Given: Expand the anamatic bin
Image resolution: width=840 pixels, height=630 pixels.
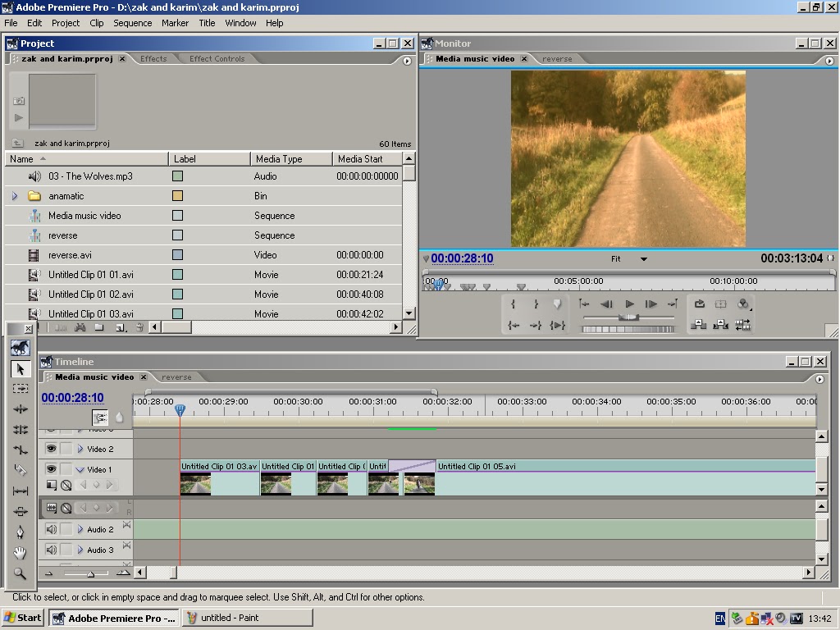Looking at the screenshot, I should pos(15,196).
